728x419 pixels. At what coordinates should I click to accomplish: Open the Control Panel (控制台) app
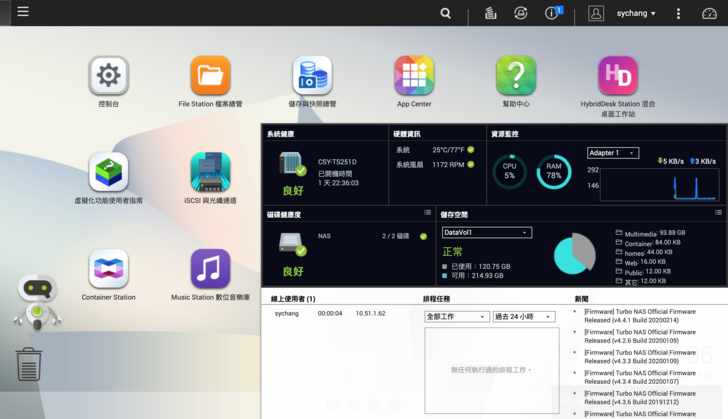pos(108,76)
